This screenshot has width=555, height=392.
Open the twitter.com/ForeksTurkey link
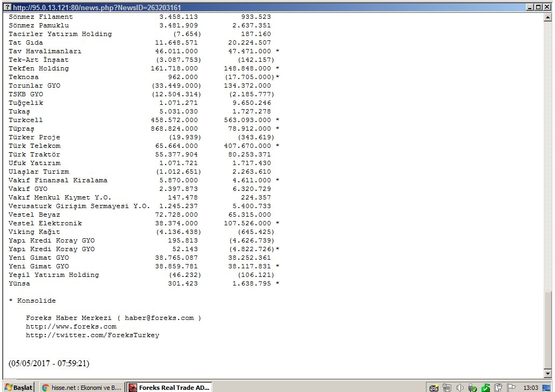(92, 335)
